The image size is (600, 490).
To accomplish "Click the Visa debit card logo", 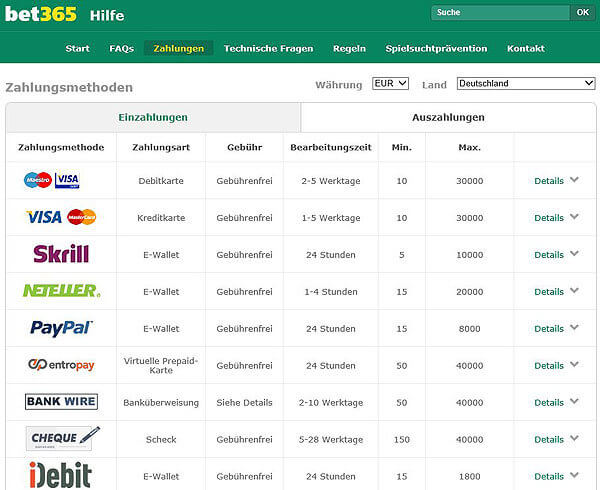I will click(x=67, y=180).
